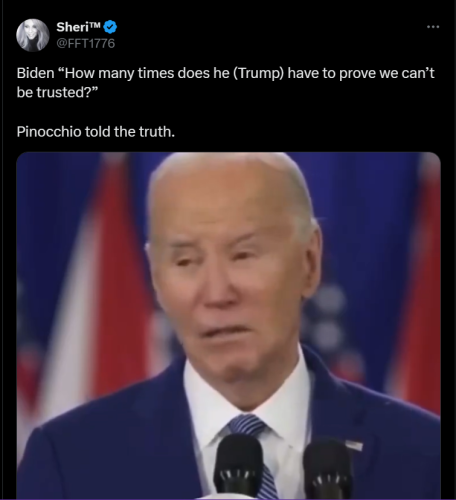Play the embedded video of the speech
Image resolution: width=456 pixels, height=500 pixels.
point(228,325)
